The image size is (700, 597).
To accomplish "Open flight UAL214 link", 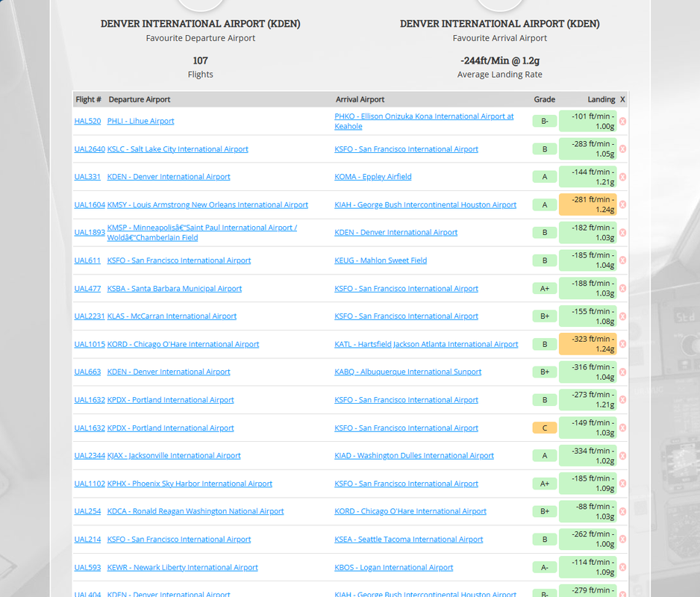I will pos(87,540).
